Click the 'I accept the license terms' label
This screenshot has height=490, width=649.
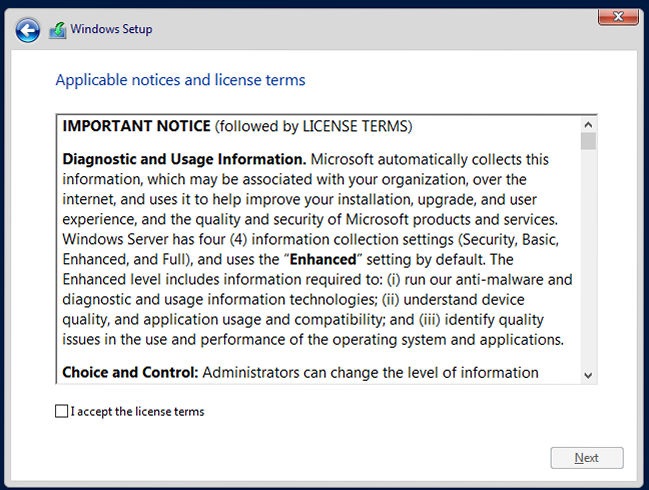pyautogui.click(x=137, y=411)
